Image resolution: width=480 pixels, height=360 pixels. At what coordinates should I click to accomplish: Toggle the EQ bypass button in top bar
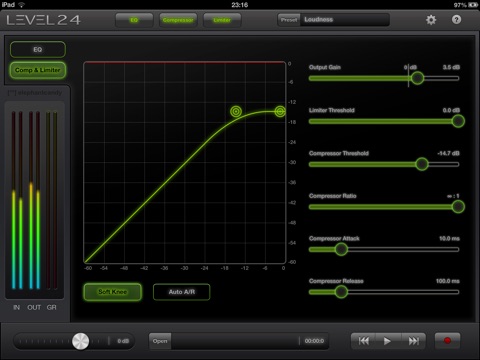[x=134, y=20]
